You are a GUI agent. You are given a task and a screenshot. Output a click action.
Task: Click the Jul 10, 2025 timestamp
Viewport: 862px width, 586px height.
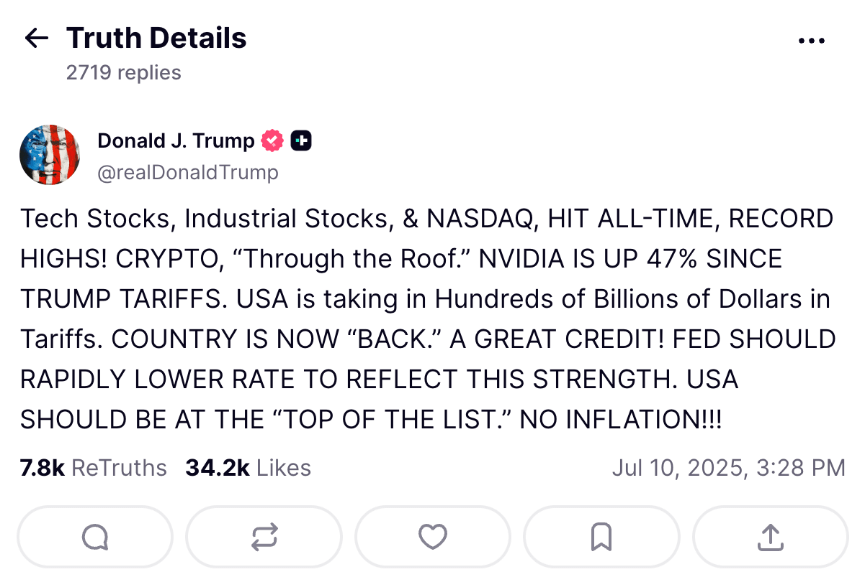tap(728, 467)
